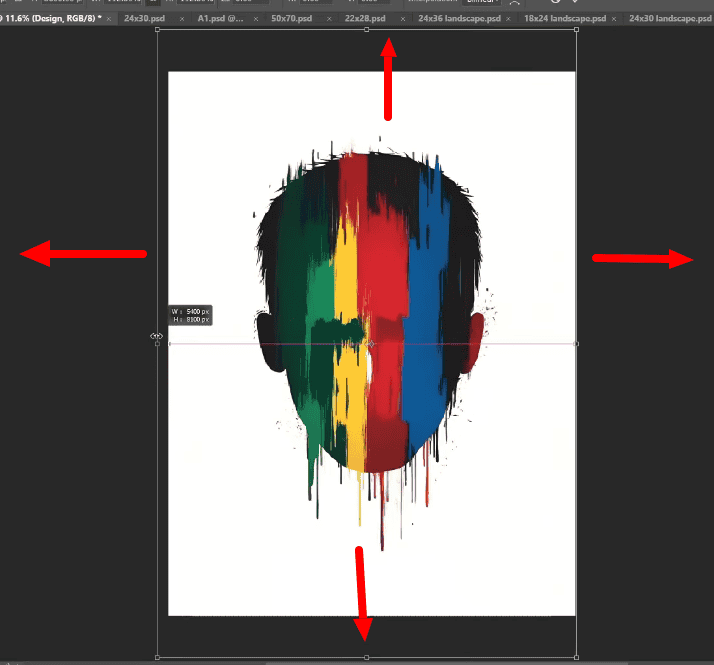Click the top-left transform corner handle

point(158,30)
